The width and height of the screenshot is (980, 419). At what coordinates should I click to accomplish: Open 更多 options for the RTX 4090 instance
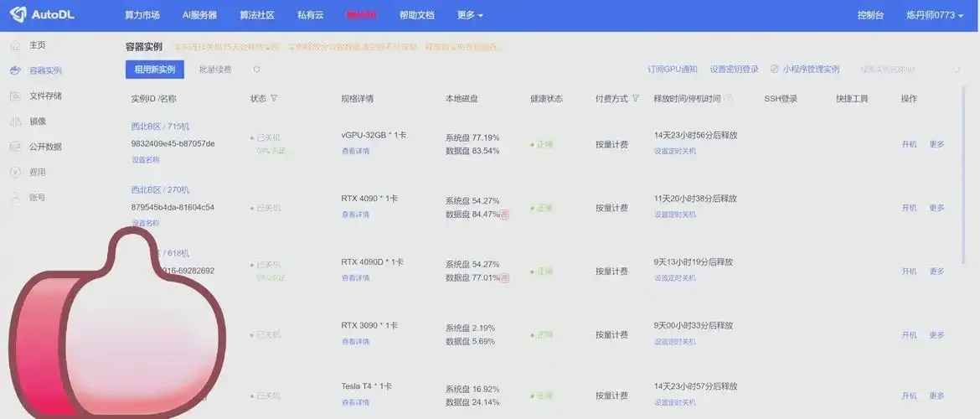click(936, 208)
